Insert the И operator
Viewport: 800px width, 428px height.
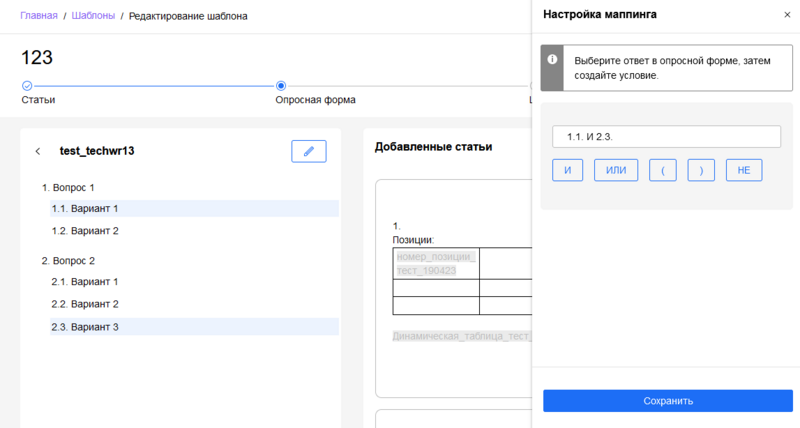[x=567, y=170]
